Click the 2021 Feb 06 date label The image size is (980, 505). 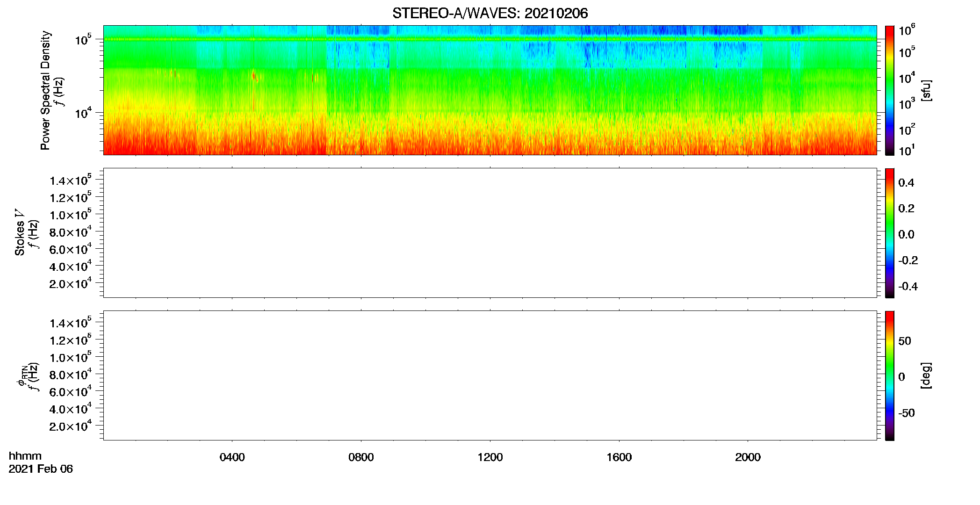tap(41, 469)
